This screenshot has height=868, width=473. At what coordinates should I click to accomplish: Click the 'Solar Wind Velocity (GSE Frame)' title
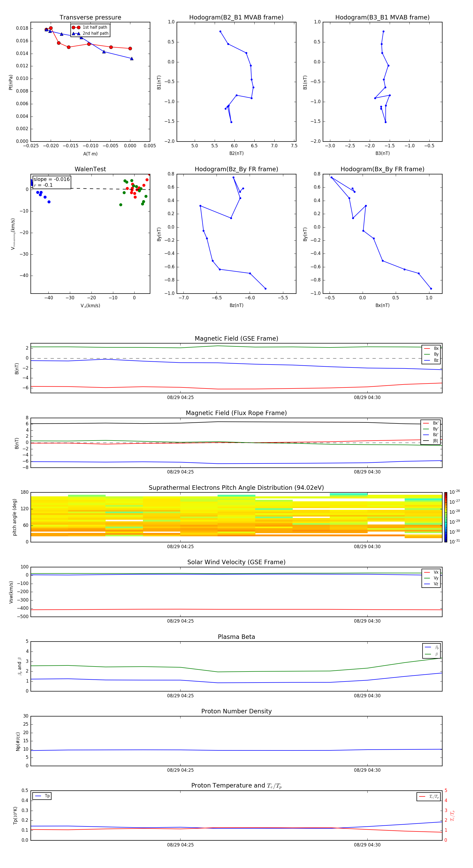point(236,562)
